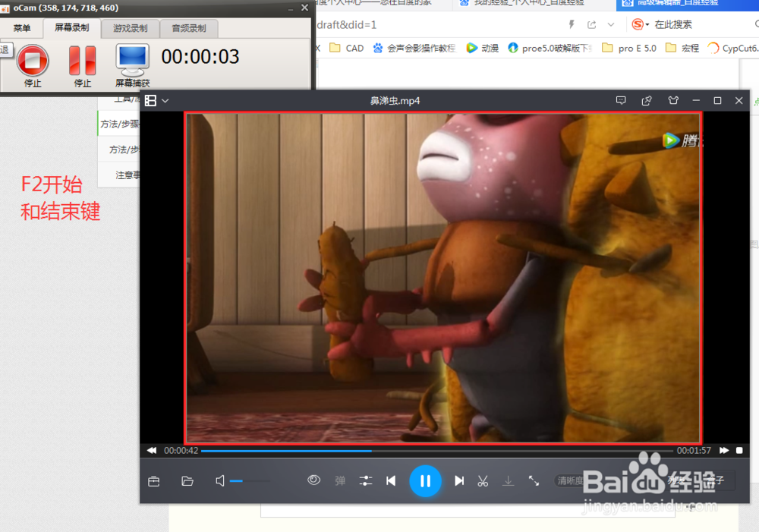759x532 pixels.
Task: Click the download arrow icon
Action: pyautogui.click(x=508, y=480)
